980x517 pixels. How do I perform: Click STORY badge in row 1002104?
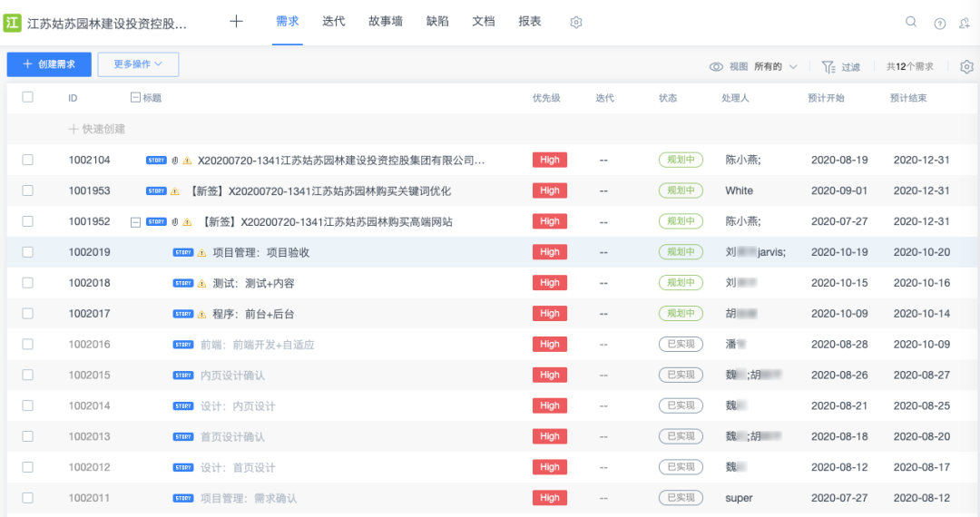click(156, 161)
